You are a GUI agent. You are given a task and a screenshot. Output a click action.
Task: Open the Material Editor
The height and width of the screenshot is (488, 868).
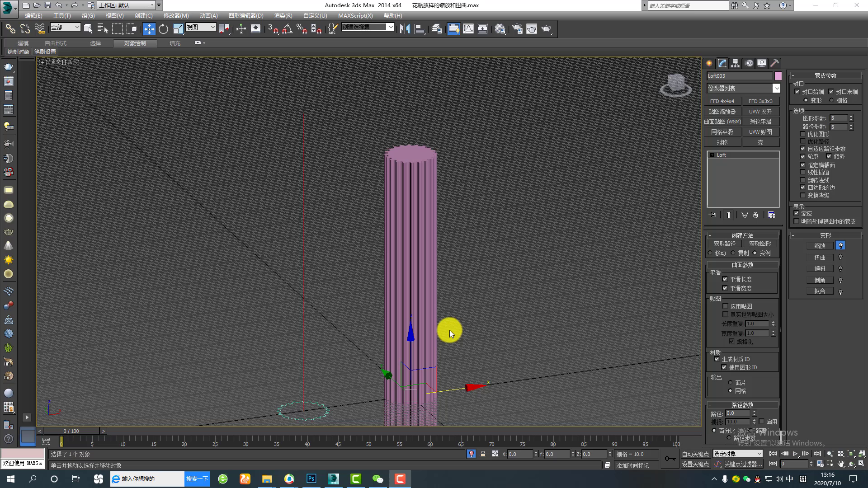(500, 29)
